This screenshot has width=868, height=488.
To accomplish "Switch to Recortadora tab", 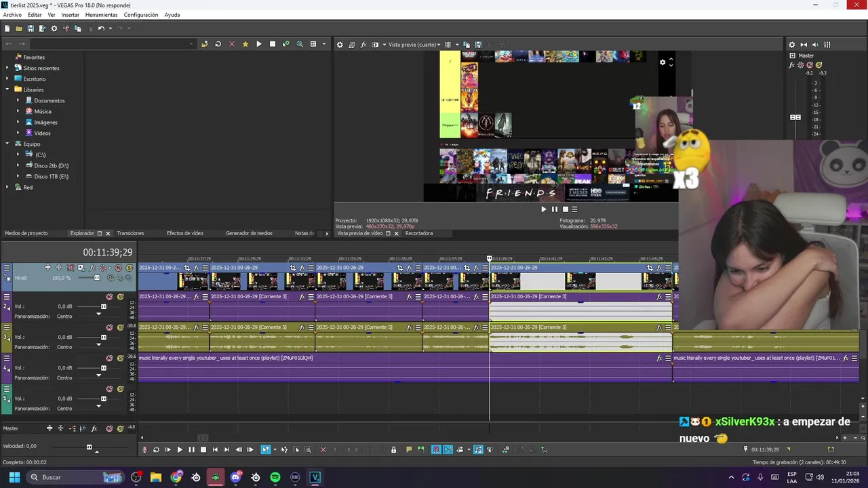I will coord(418,233).
